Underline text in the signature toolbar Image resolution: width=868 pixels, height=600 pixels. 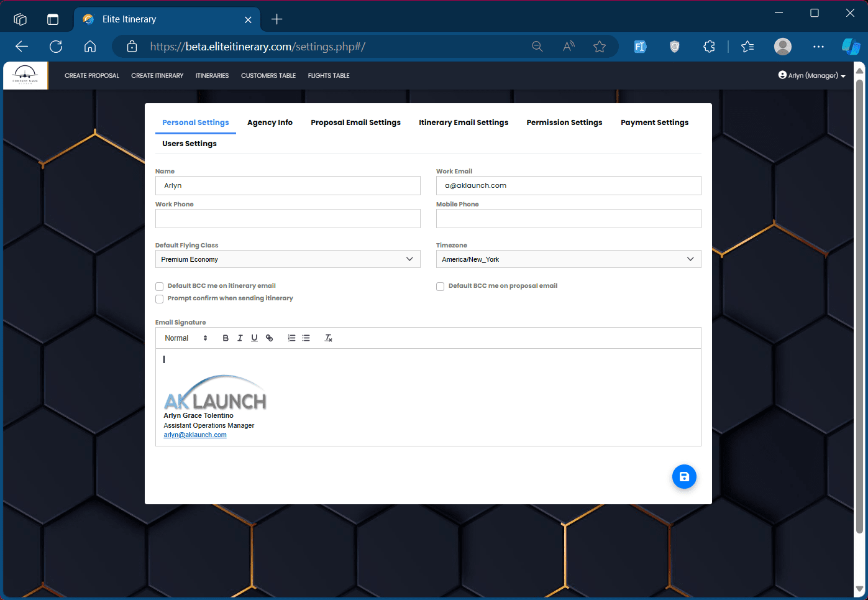[x=254, y=338]
